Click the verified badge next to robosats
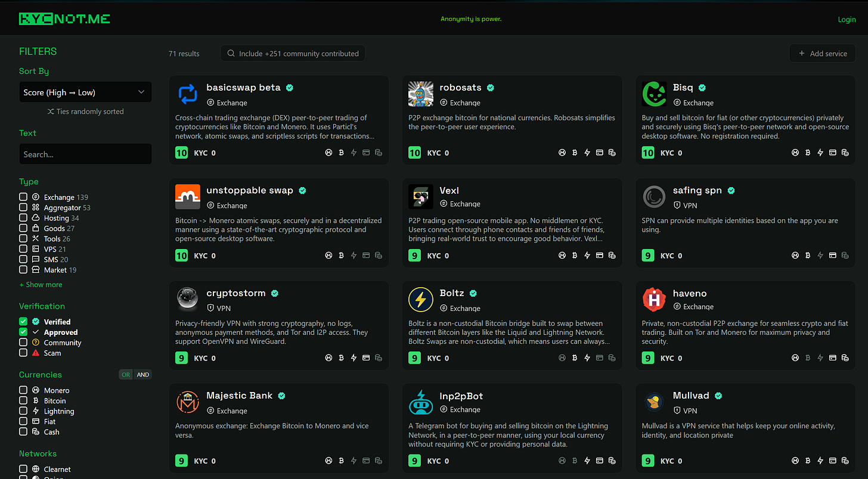Image resolution: width=868 pixels, height=479 pixels. pyautogui.click(x=491, y=88)
